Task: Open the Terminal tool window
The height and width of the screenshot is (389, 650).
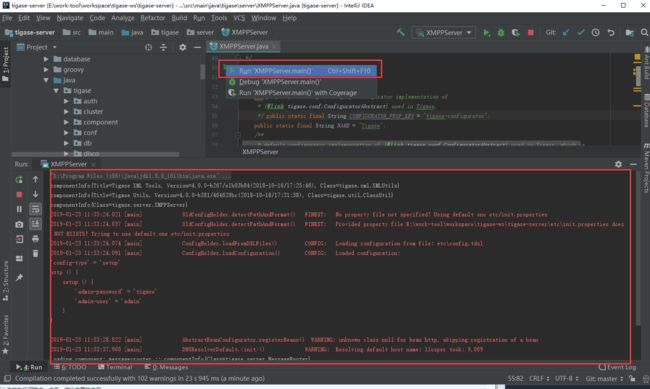Action: click(114, 367)
